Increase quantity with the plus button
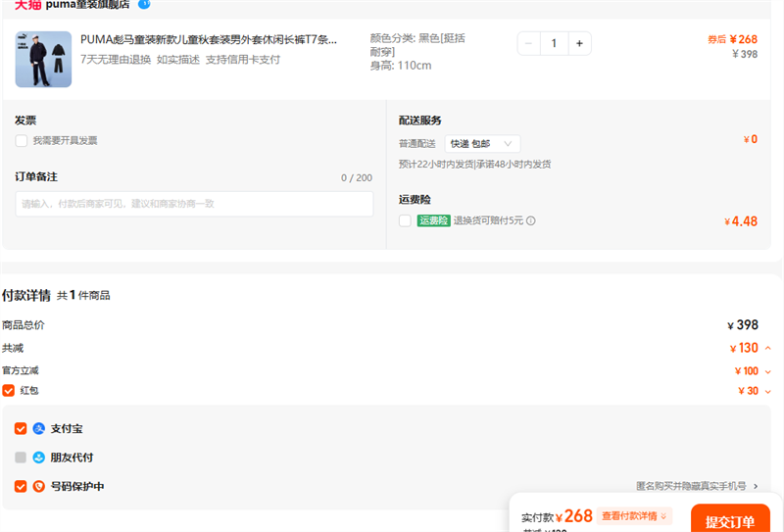This screenshot has height=532, width=784. (x=579, y=44)
